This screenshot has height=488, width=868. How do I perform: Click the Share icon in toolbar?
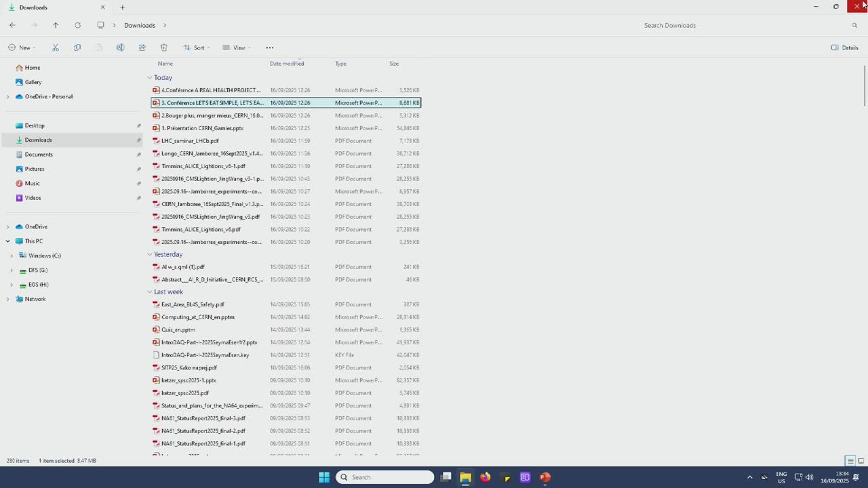[x=142, y=47]
